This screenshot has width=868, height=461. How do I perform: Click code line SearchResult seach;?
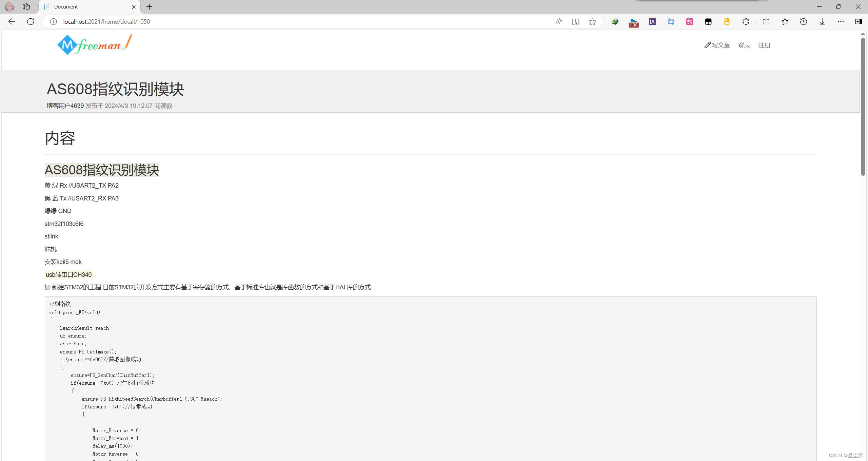tap(85, 328)
